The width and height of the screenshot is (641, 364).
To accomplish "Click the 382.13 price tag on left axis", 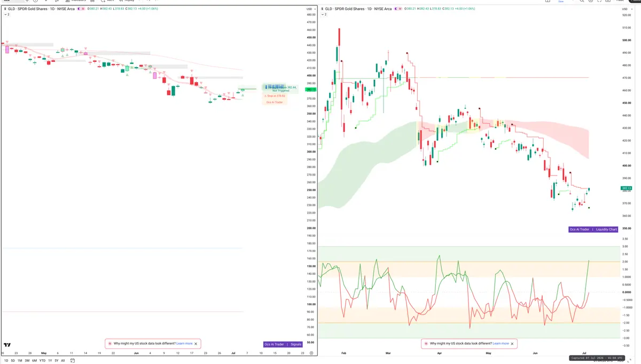I will point(310,90).
